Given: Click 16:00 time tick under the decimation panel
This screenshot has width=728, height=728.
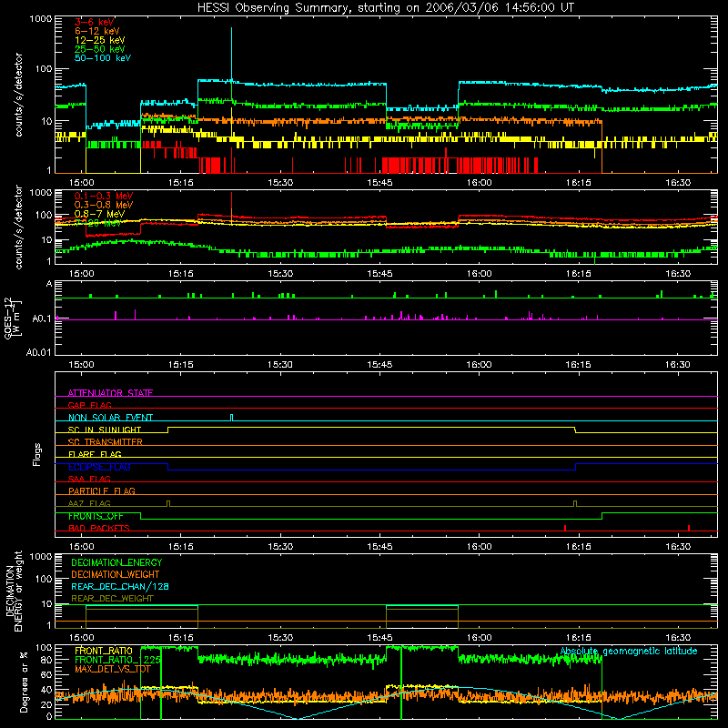Looking at the screenshot, I should [x=479, y=638].
